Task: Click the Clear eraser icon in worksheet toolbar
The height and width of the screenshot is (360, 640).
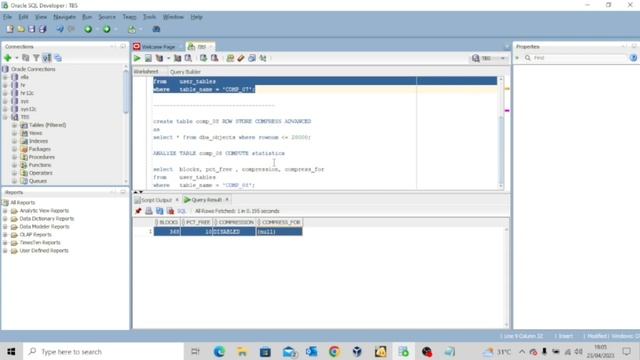Action: tap(241, 58)
